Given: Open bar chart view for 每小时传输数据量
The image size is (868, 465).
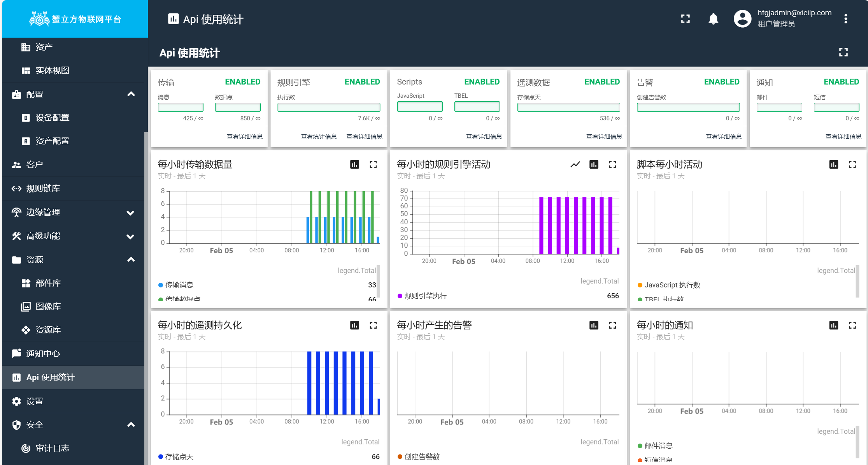Looking at the screenshot, I should pyautogui.click(x=354, y=165).
